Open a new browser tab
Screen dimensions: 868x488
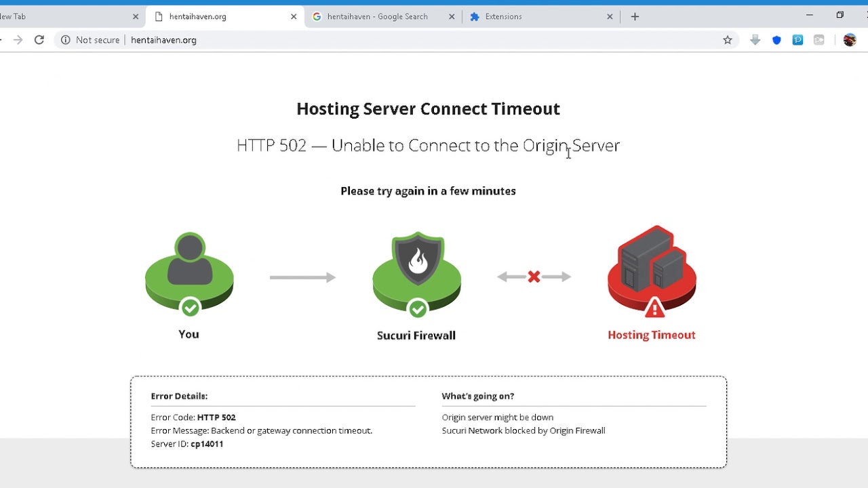click(x=635, y=16)
